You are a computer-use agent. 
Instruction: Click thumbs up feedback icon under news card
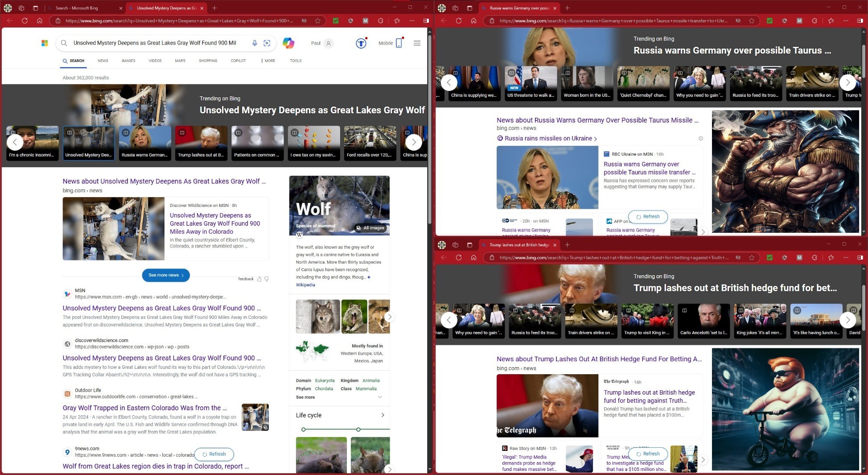[x=259, y=279]
